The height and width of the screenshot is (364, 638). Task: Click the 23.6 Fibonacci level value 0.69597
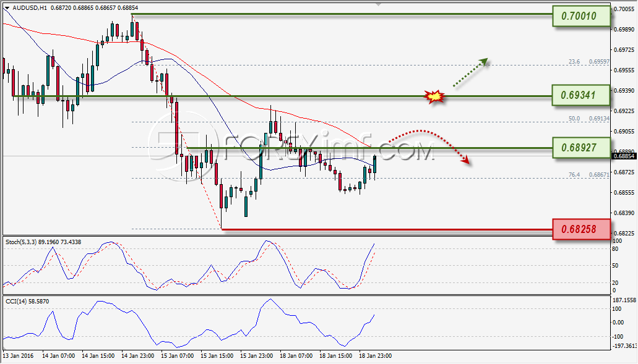pos(599,62)
